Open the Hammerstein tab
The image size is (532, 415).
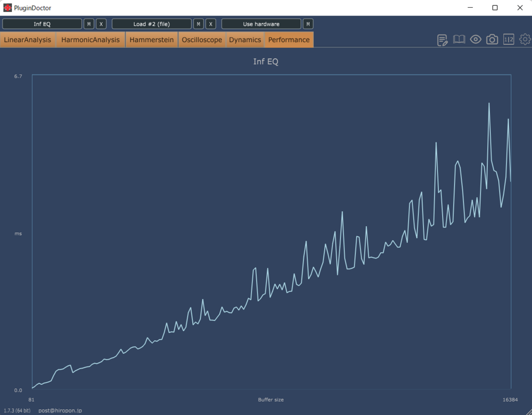pyautogui.click(x=152, y=40)
